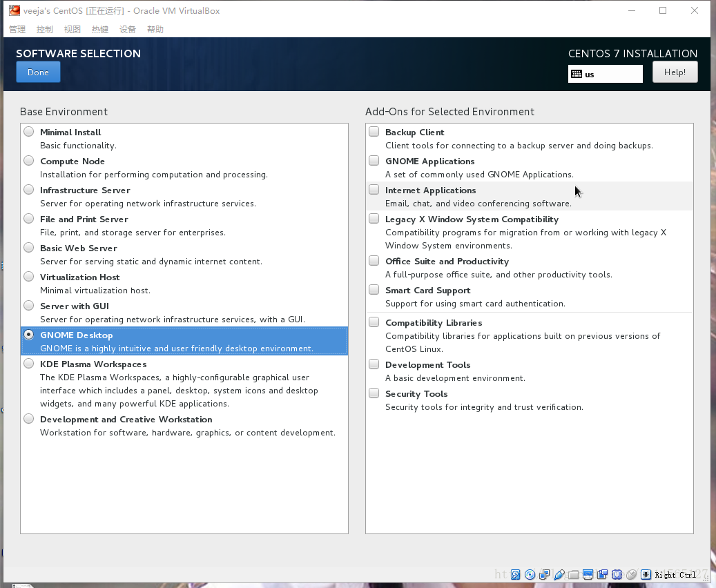This screenshot has height=588, width=716.
Task: Select the Minimal Install radio button
Action: coord(29,132)
